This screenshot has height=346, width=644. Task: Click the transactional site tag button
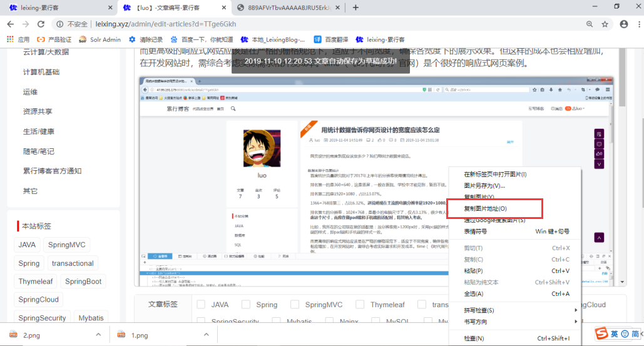73,263
